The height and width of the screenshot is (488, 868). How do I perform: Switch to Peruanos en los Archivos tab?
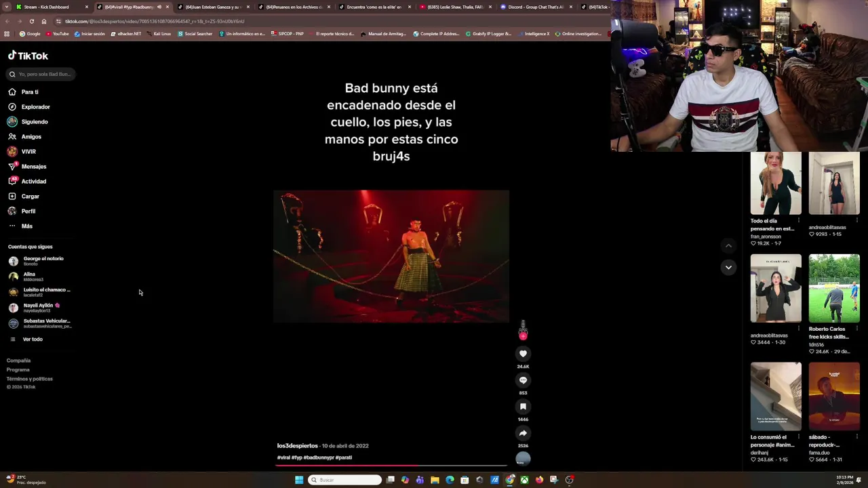pos(294,7)
